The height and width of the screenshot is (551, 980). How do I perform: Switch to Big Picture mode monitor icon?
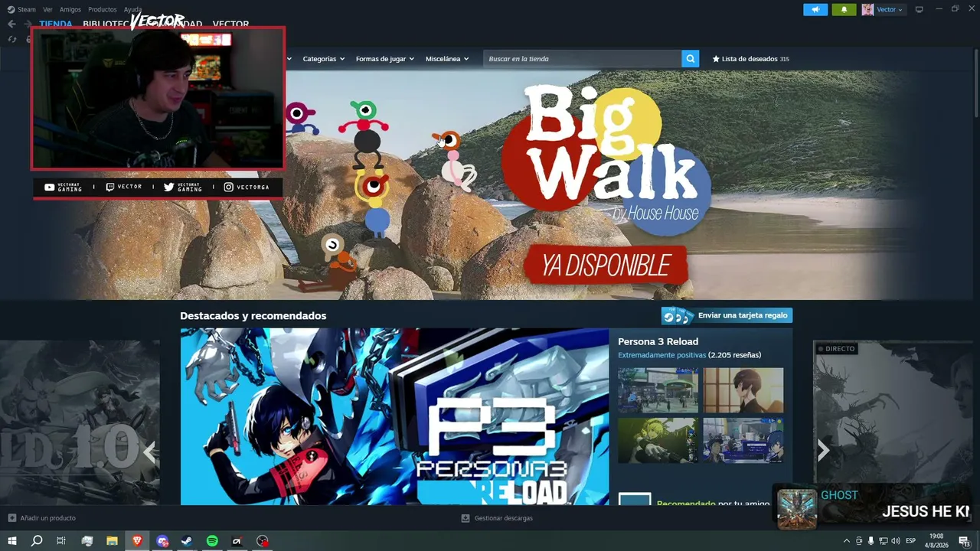(x=919, y=9)
